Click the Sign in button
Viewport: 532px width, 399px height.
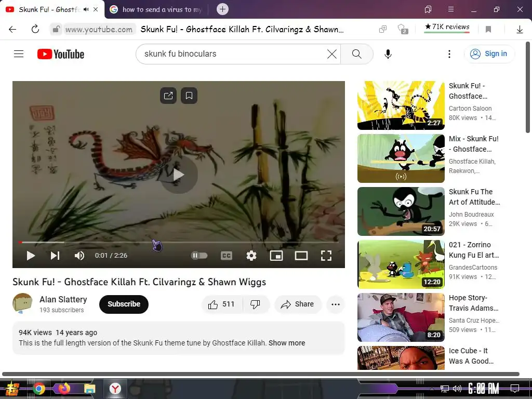489,54
